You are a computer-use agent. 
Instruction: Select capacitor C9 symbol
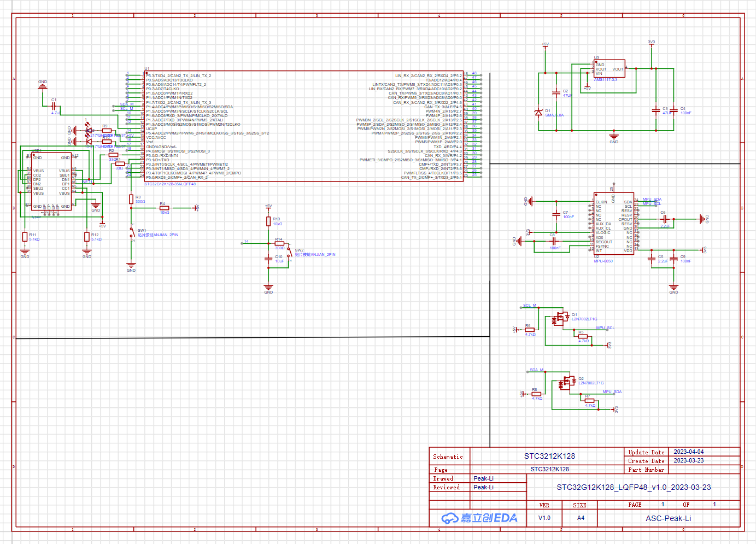[673, 259]
